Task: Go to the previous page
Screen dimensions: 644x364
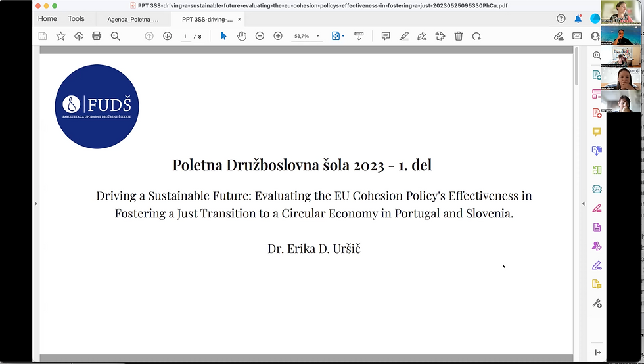Action: [x=149, y=36]
